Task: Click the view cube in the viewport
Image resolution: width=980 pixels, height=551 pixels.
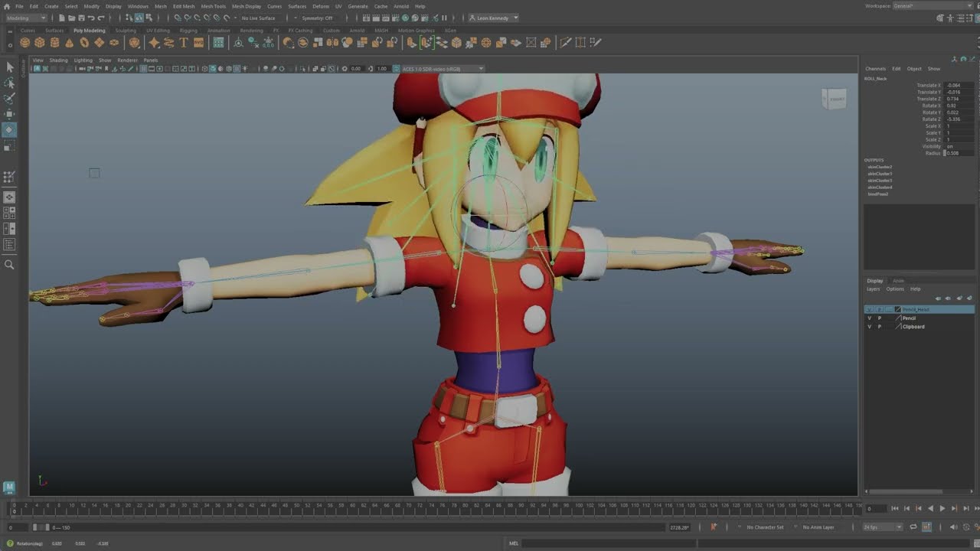Action: tap(834, 99)
